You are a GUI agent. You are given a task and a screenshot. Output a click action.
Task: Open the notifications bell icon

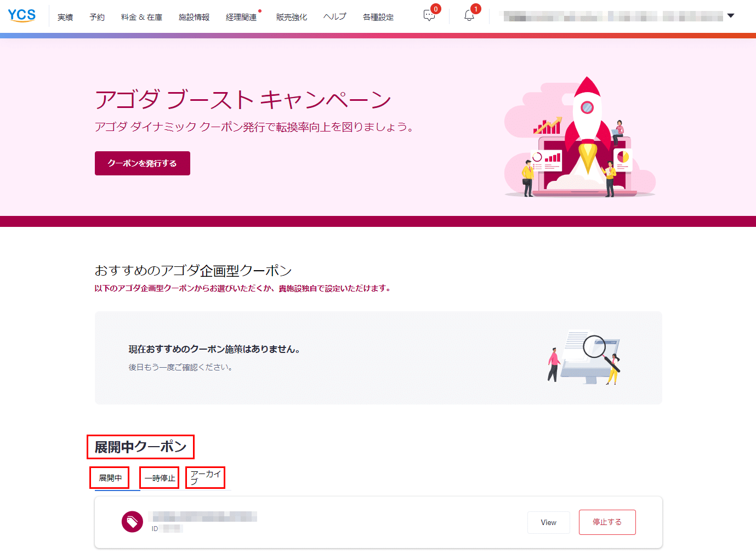tap(469, 15)
